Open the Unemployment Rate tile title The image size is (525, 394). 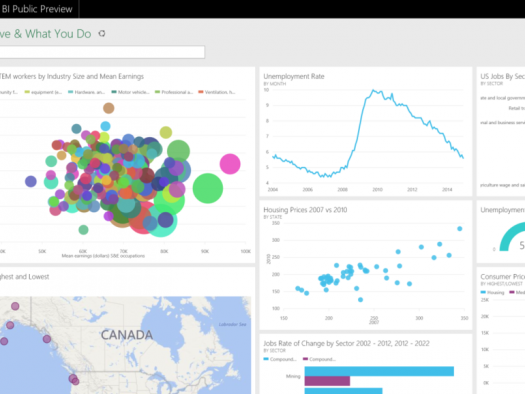(294, 76)
